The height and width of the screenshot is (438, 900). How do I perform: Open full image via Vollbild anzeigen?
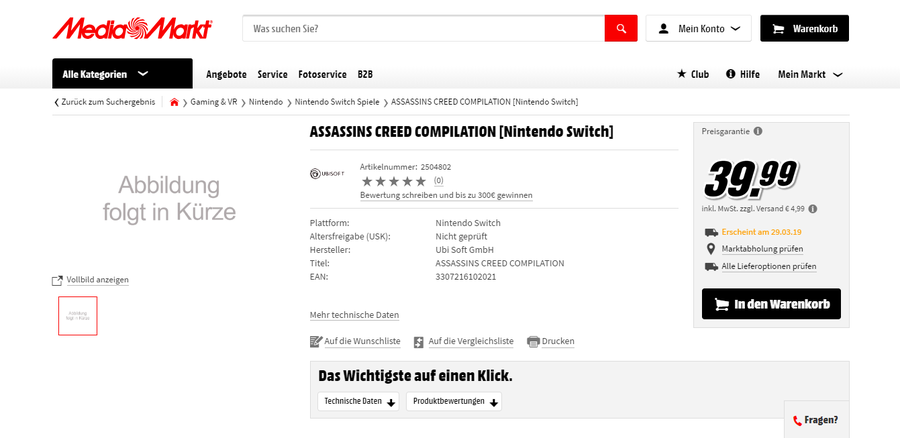[91, 280]
